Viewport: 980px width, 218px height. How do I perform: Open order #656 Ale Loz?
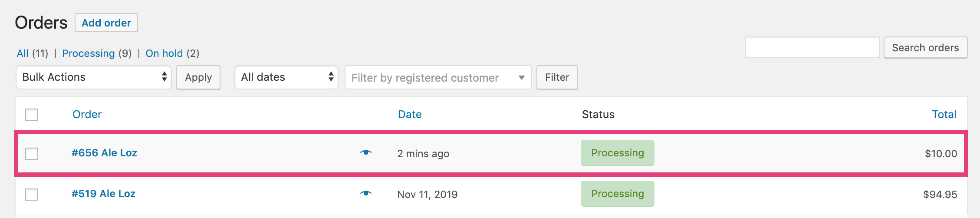click(x=104, y=153)
